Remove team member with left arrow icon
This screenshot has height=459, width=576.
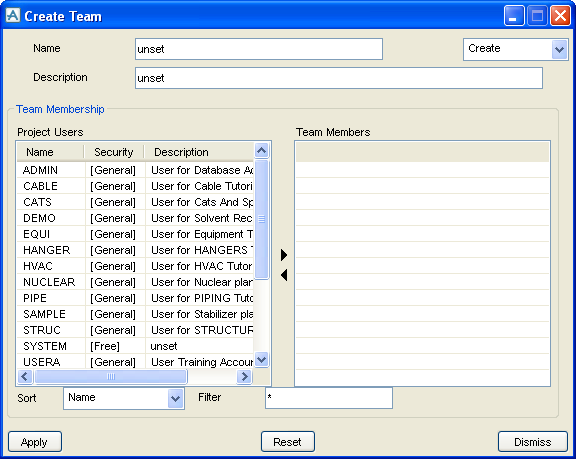(x=284, y=275)
